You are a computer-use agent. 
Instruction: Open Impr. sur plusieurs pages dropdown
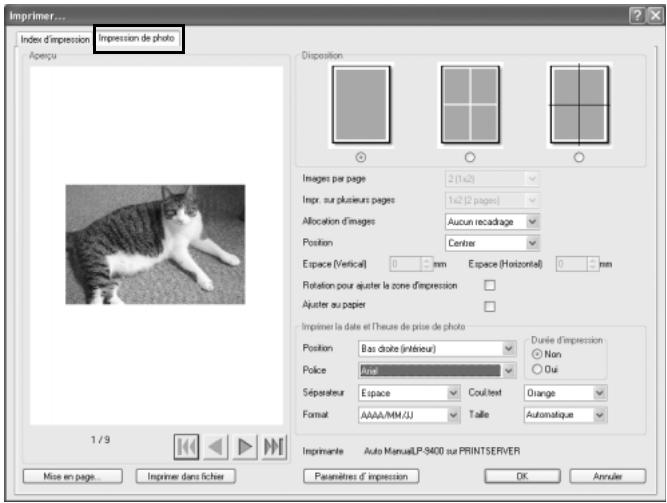pyautogui.click(x=492, y=200)
